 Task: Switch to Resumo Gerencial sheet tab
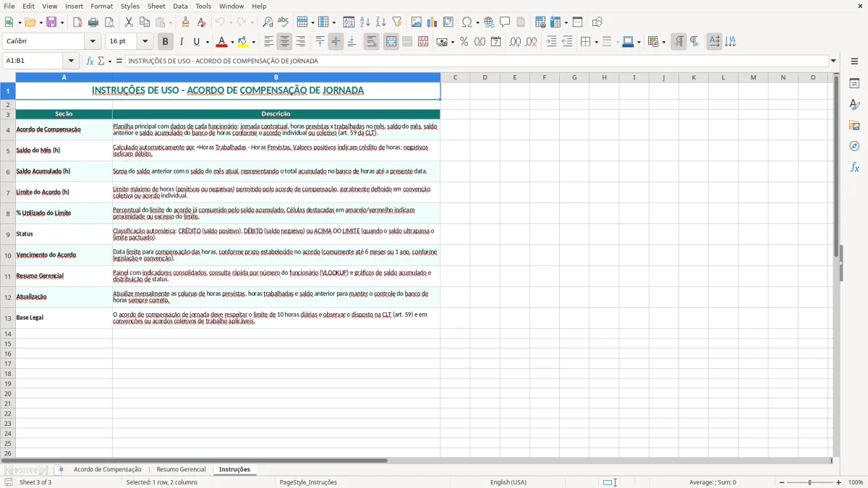point(181,469)
